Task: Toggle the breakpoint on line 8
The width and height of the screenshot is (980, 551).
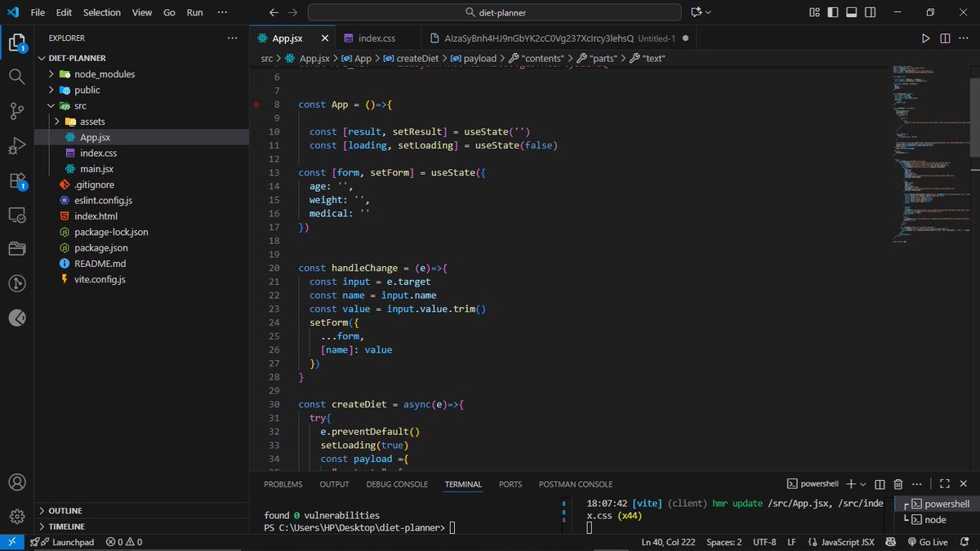Action: coord(256,104)
